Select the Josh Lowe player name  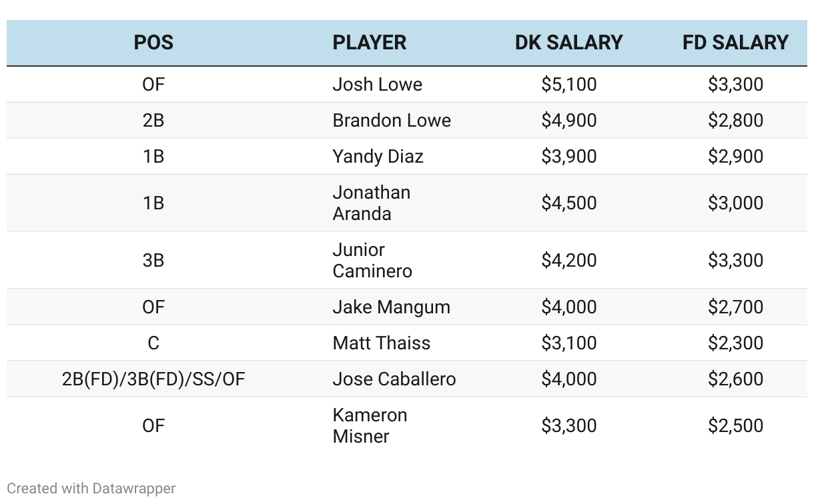point(378,85)
